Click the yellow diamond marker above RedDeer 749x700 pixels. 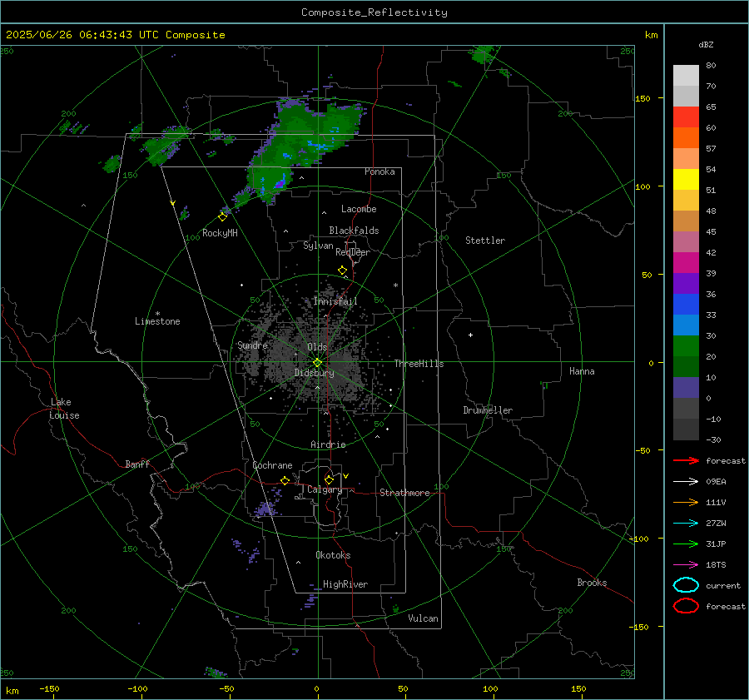pyautogui.click(x=343, y=271)
